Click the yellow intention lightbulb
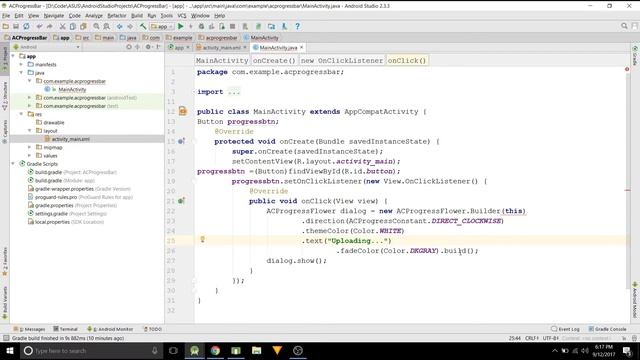Image resolution: width=640 pixels, height=360 pixels. tap(202, 240)
